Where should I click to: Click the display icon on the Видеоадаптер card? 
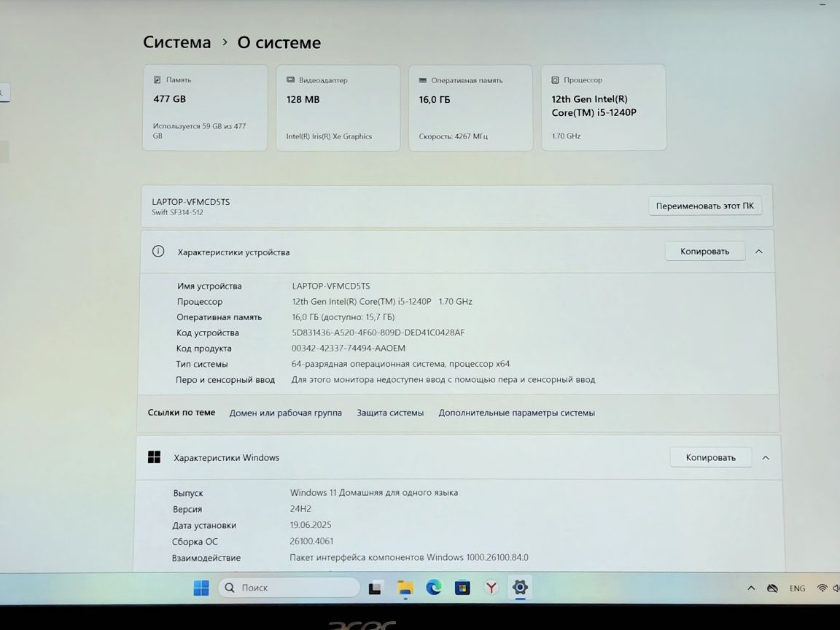[x=290, y=79]
